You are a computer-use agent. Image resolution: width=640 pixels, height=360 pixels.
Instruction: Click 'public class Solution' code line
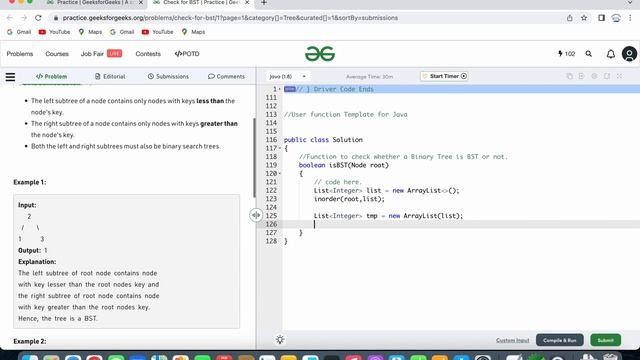[323, 140]
